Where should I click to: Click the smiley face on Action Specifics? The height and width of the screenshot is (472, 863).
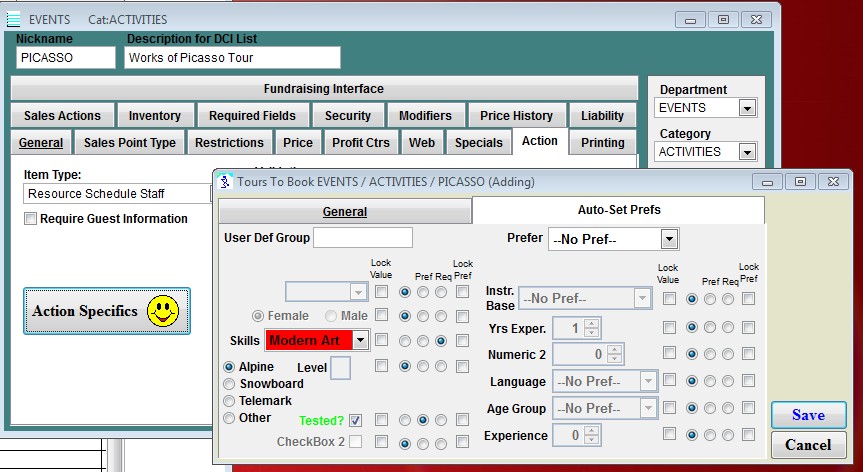point(163,311)
